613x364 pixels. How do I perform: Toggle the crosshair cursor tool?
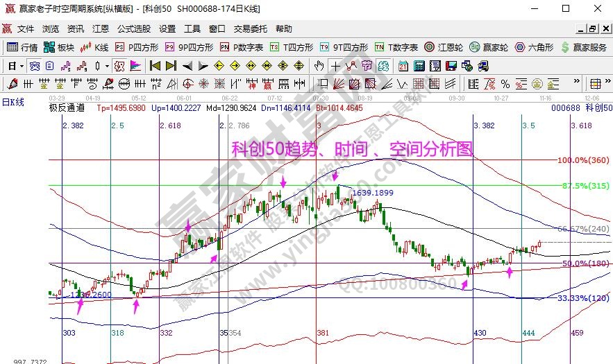point(335,66)
